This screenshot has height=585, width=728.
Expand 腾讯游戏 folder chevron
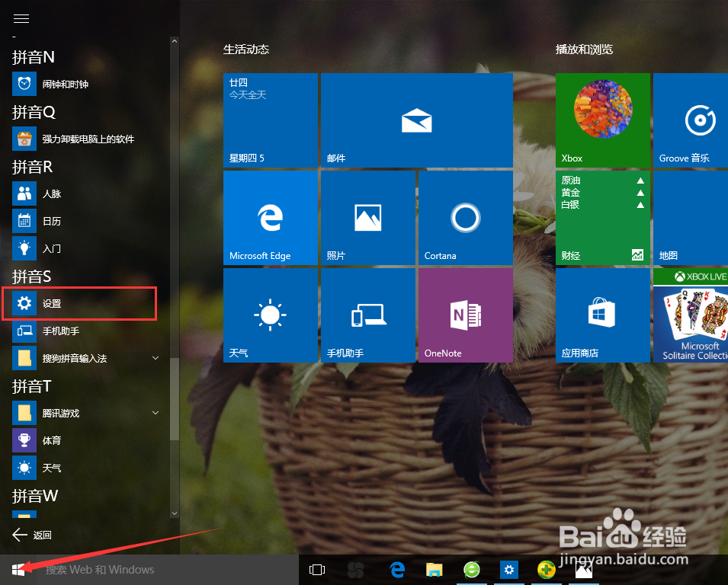(x=156, y=413)
